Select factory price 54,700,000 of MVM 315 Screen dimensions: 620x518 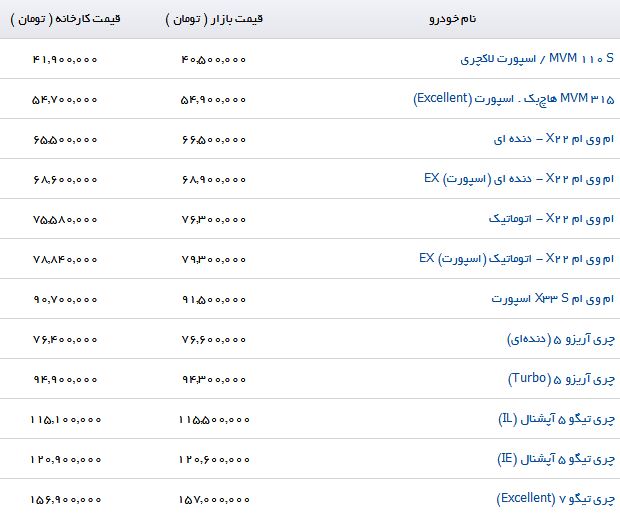pos(65,99)
